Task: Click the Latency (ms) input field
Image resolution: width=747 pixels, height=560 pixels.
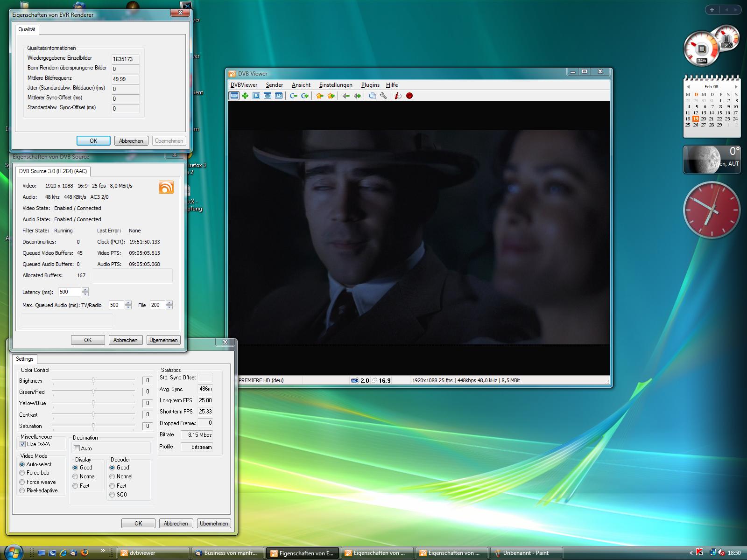Action: pyautogui.click(x=70, y=292)
